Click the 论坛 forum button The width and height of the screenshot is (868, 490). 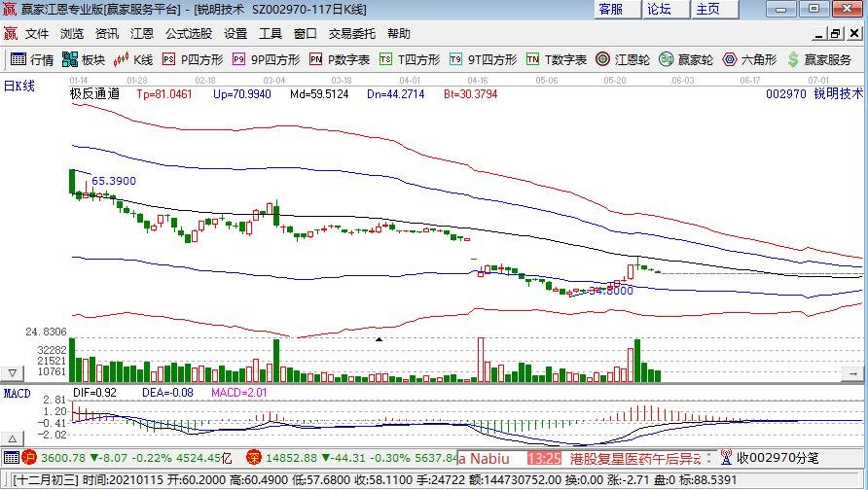pos(666,10)
